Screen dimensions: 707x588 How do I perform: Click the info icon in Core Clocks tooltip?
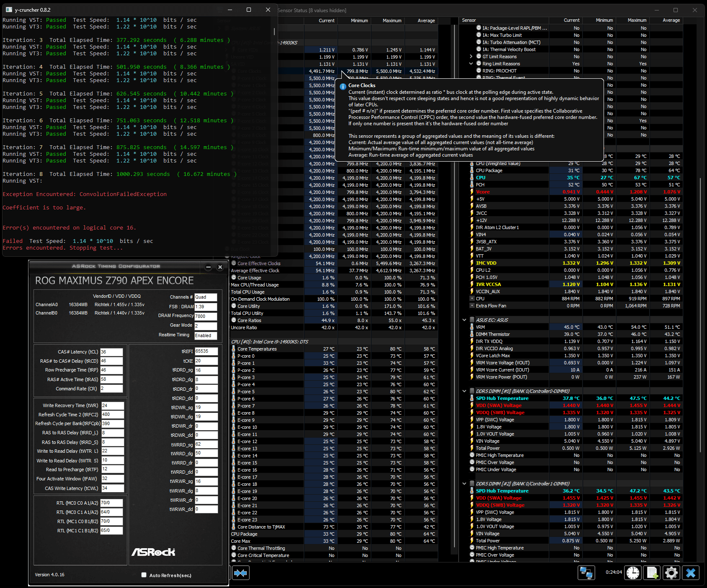(x=343, y=86)
